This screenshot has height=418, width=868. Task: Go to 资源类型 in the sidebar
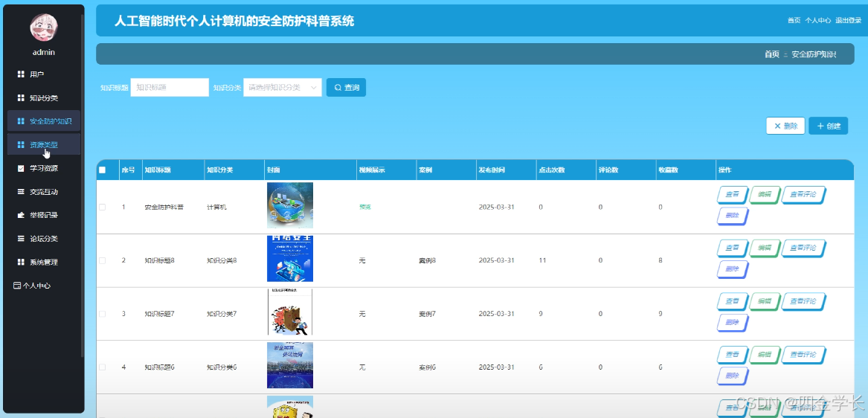[44, 144]
